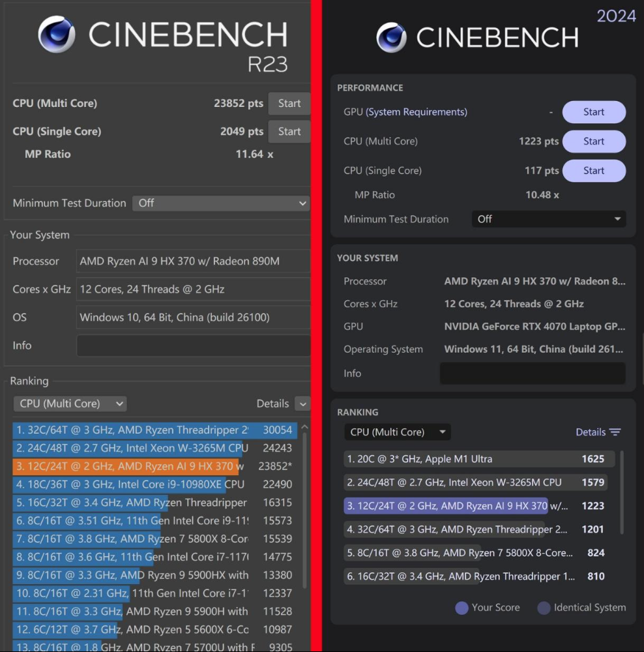Select the Threadripper 30054 ranking row
This screenshot has width=644, height=652.
pos(154,430)
